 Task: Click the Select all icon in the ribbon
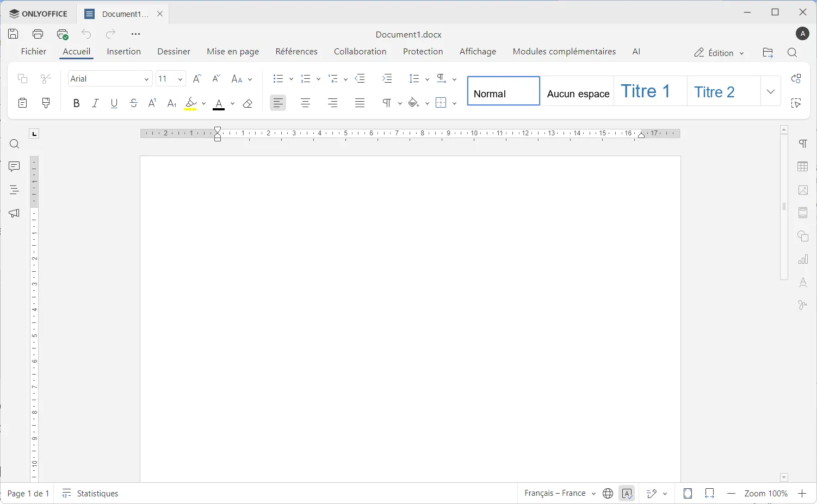point(796,103)
